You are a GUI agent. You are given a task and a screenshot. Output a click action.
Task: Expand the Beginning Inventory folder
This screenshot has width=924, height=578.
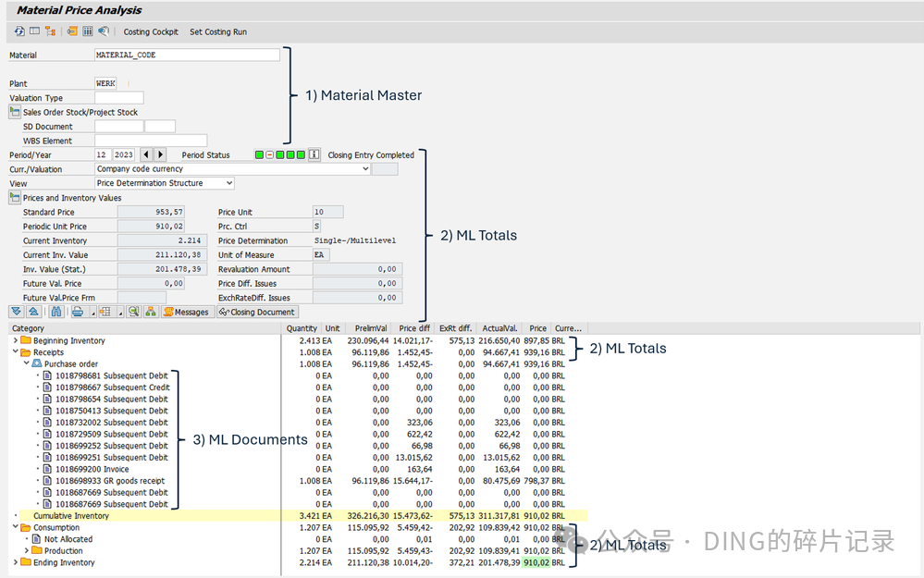coord(16,340)
